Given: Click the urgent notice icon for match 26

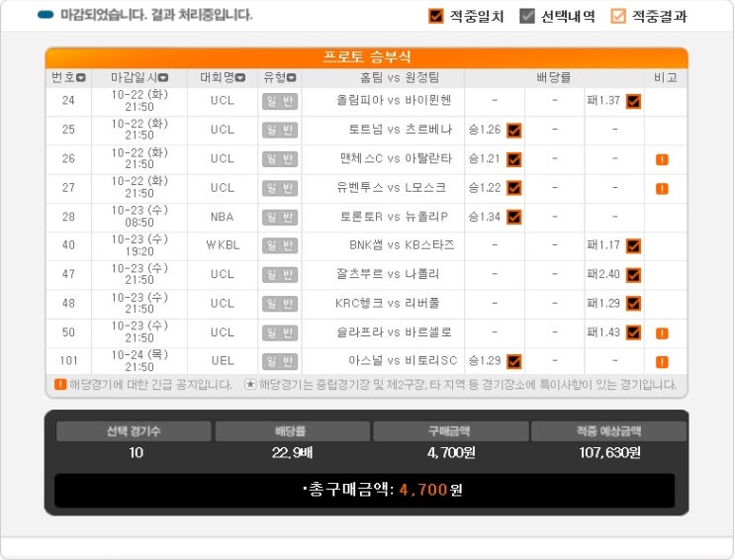Looking at the screenshot, I should (x=662, y=159).
